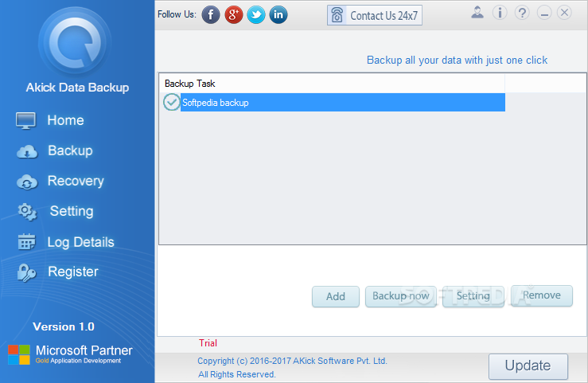The height and width of the screenshot is (383, 588).
Task: Open the Google Plus follow icon
Action: click(234, 15)
